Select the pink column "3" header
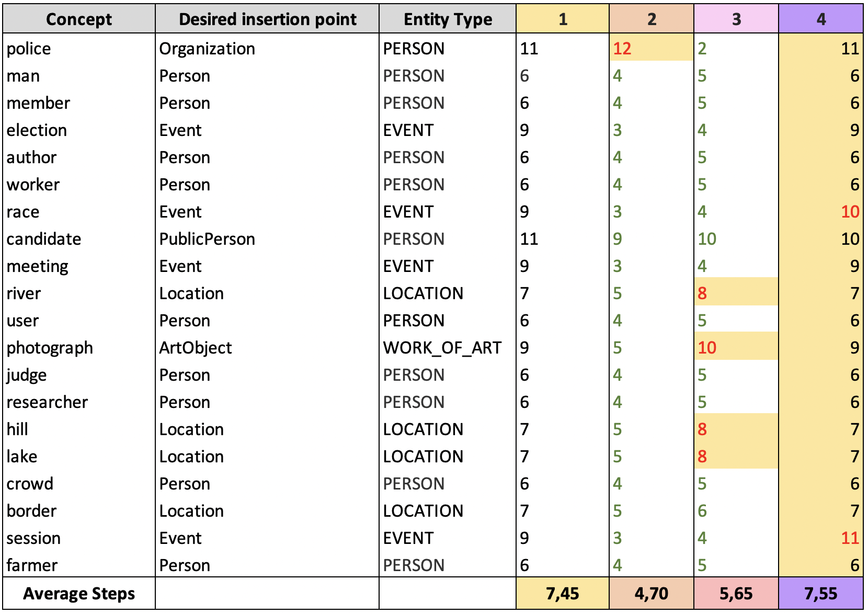This screenshot has height=614, width=868. (x=736, y=19)
